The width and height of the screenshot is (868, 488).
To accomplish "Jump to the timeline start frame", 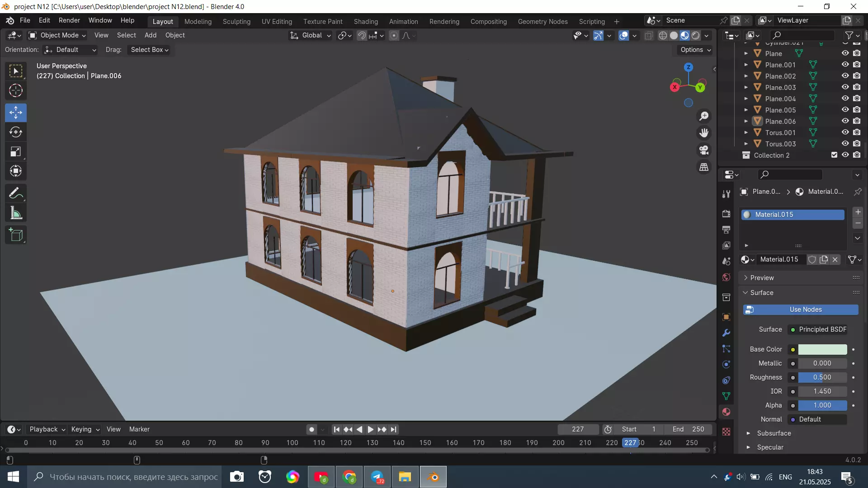I will click(336, 430).
